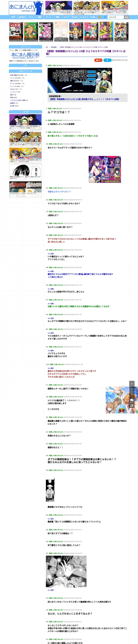Open header article ワンピース 1174話 thumbnail

click(86, 8)
